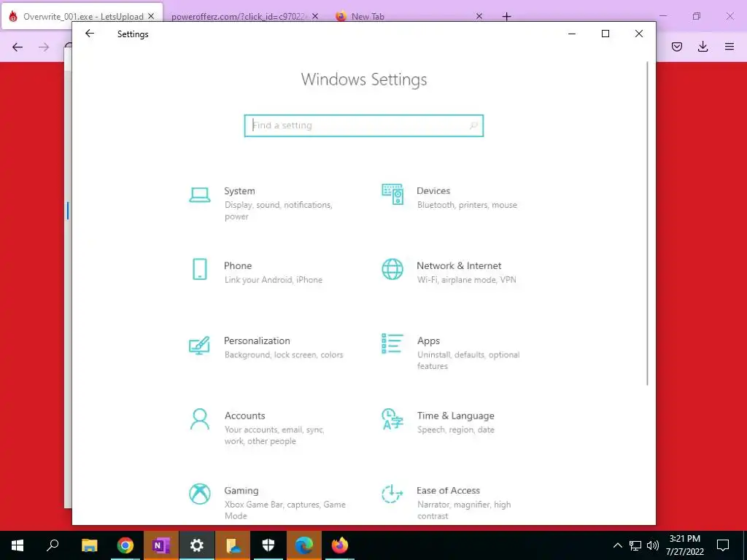Open the Apps list icon
The image size is (747, 560).
tap(392, 343)
